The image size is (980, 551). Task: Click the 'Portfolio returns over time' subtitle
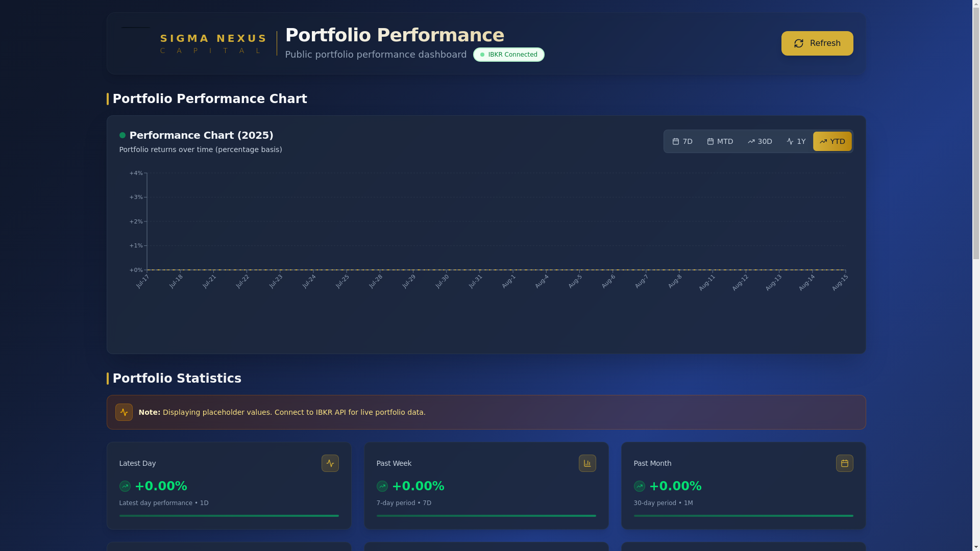tap(201, 149)
